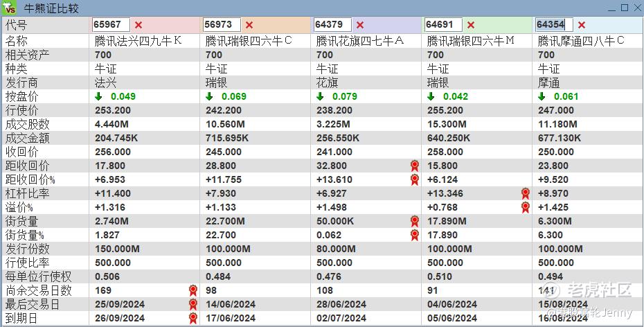Click the red badge next to 26/09/2024
Screen dimensions: 644x327
(x=193, y=319)
